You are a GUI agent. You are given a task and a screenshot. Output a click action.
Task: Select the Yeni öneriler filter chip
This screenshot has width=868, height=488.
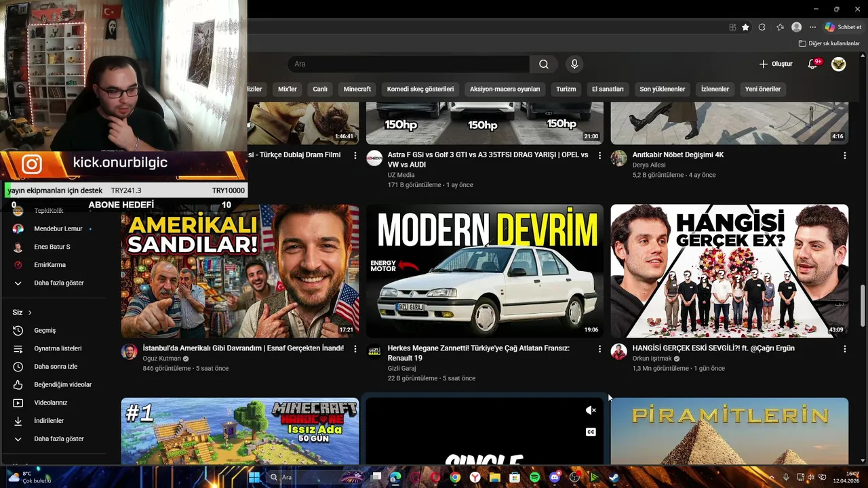(763, 89)
